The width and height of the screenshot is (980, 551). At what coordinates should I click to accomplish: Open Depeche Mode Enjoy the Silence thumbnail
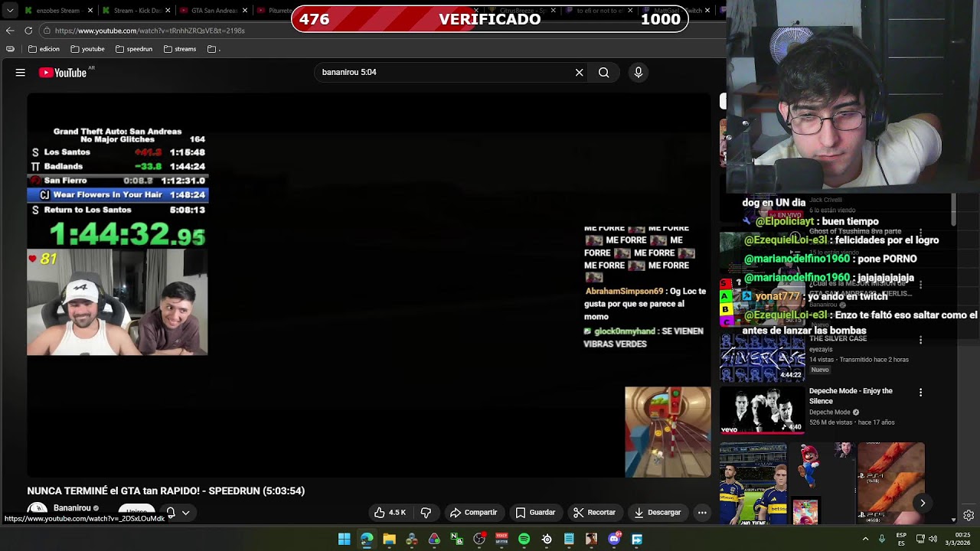tap(762, 410)
